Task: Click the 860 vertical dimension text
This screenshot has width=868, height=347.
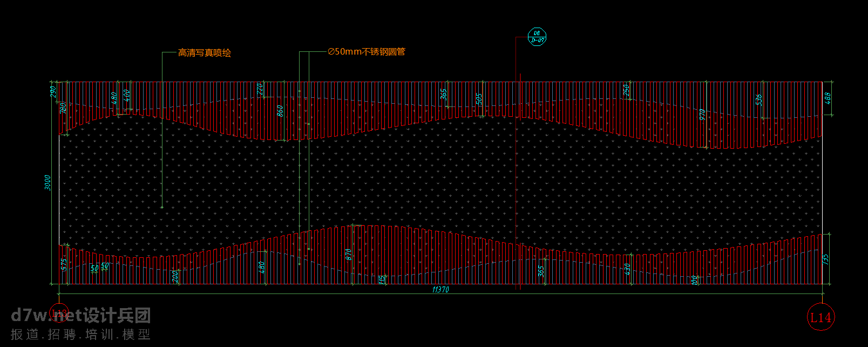Action: [x=280, y=111]
